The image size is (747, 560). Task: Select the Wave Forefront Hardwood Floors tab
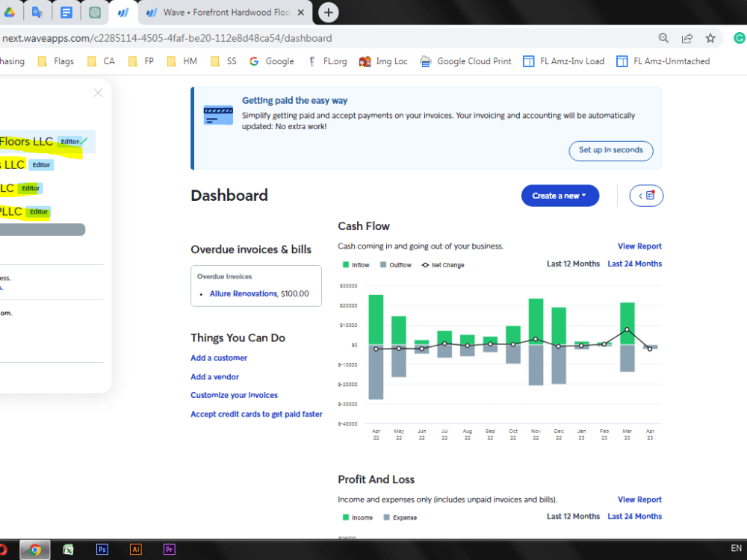coord(226,13)
